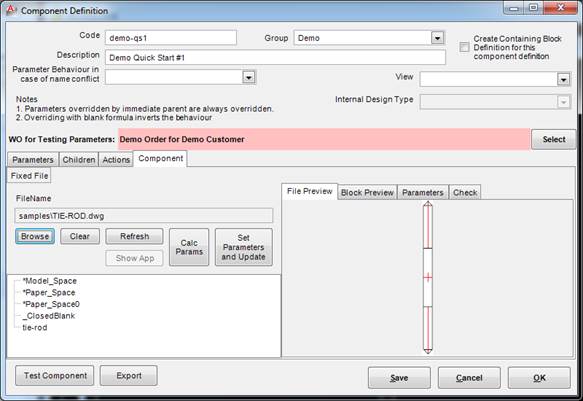
Task: Click the Calc Params button
Action: pyautogui.click(x=189, y=247)
